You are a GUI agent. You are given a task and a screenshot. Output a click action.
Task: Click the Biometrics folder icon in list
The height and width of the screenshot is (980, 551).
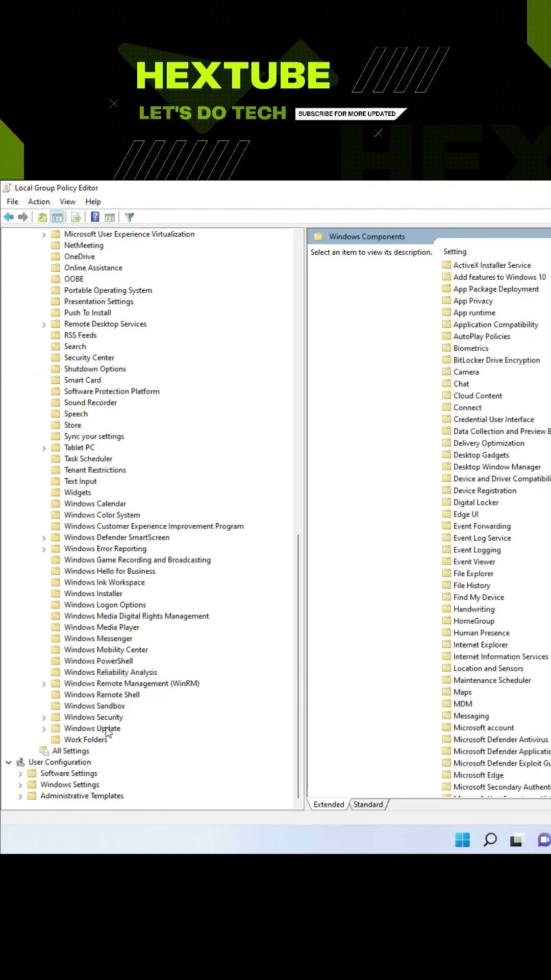[x=447, y=348]
